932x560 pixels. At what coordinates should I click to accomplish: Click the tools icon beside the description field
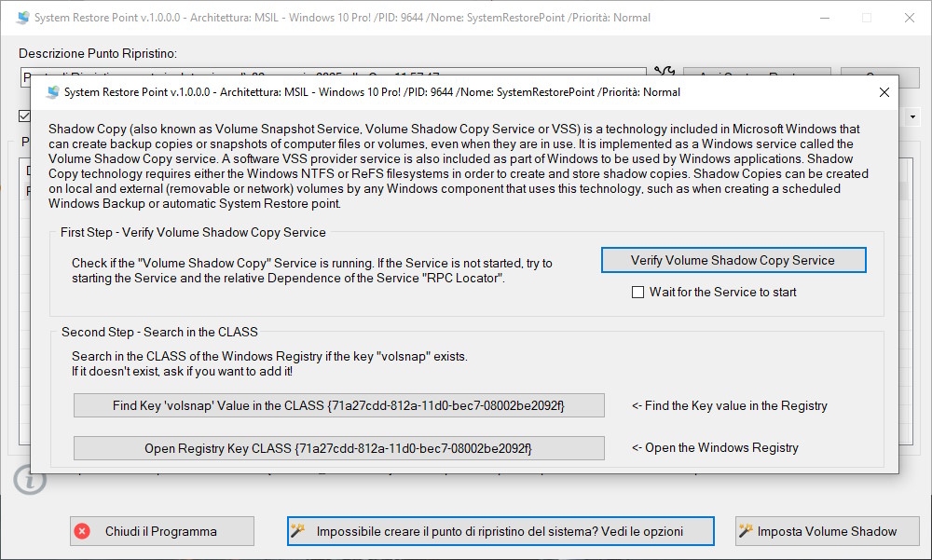[x=664, y=72]
